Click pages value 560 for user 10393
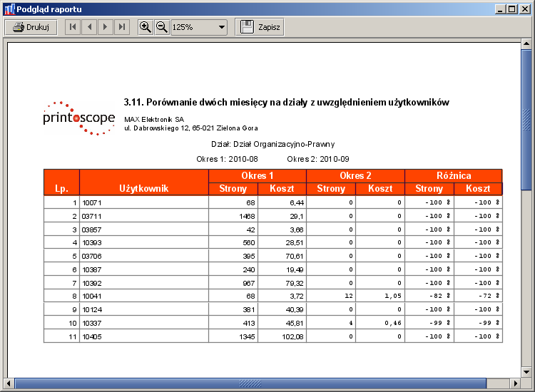The image size is (535, 392). point(249,243)
